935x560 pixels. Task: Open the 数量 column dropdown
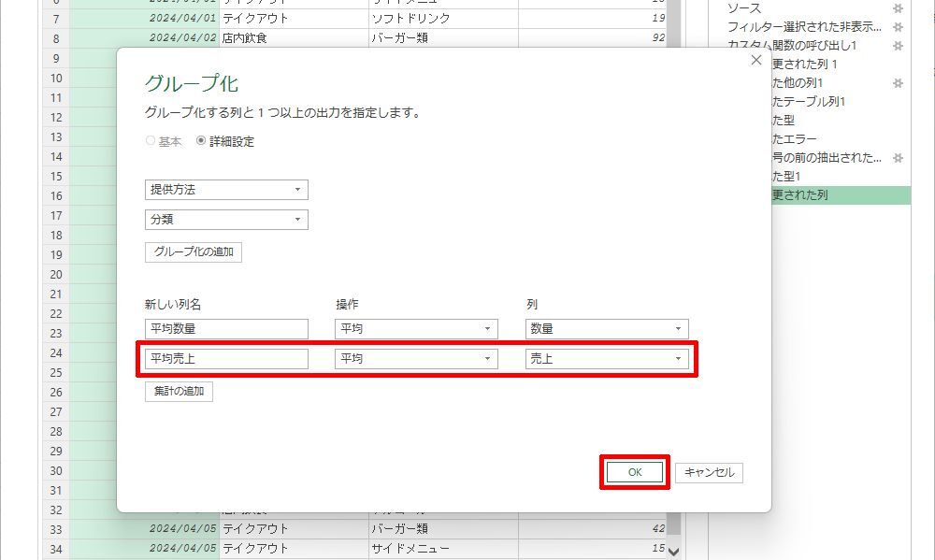click(607, 329)
